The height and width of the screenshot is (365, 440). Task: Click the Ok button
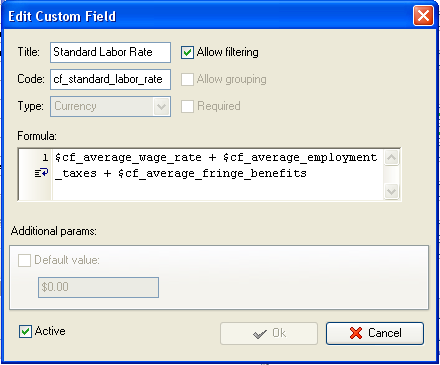269,333
